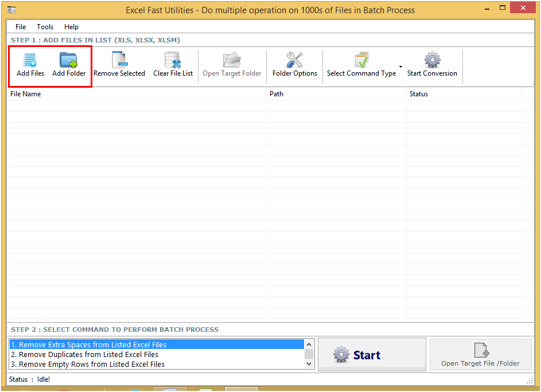541x392 pixels.
Task: Open the Tools menu
Action: [x=45, y=26]
